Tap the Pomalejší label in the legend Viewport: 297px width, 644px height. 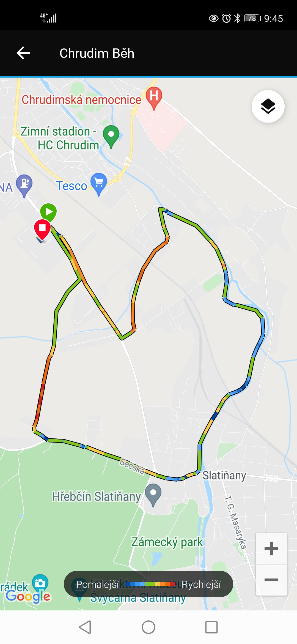tap(98, 584)
